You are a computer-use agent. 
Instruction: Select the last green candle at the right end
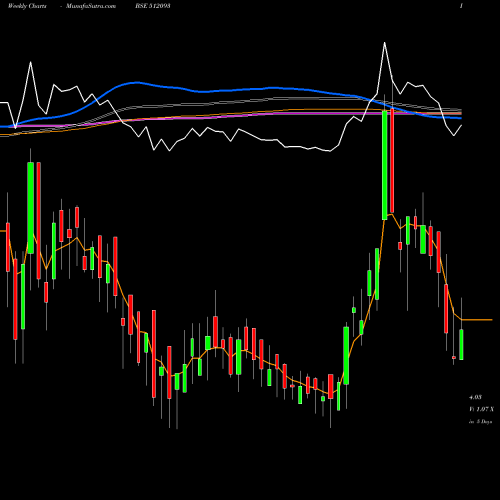point(461,345)
